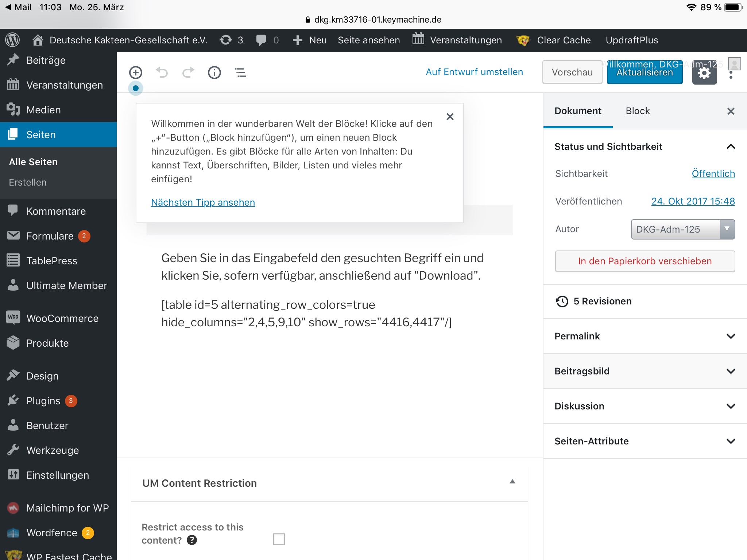
Task: Collapse the Status und Sichtbarkeit section
Action: [x=731, y=147]
